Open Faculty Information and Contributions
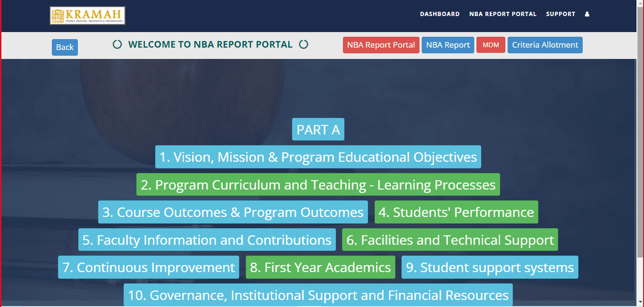644x307 pixels. tap(207, 240)
